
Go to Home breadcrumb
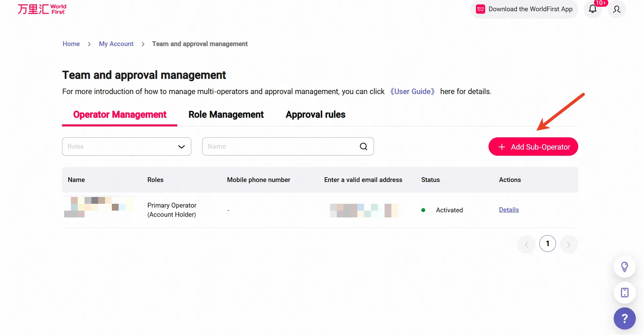[x=71, y=44]
